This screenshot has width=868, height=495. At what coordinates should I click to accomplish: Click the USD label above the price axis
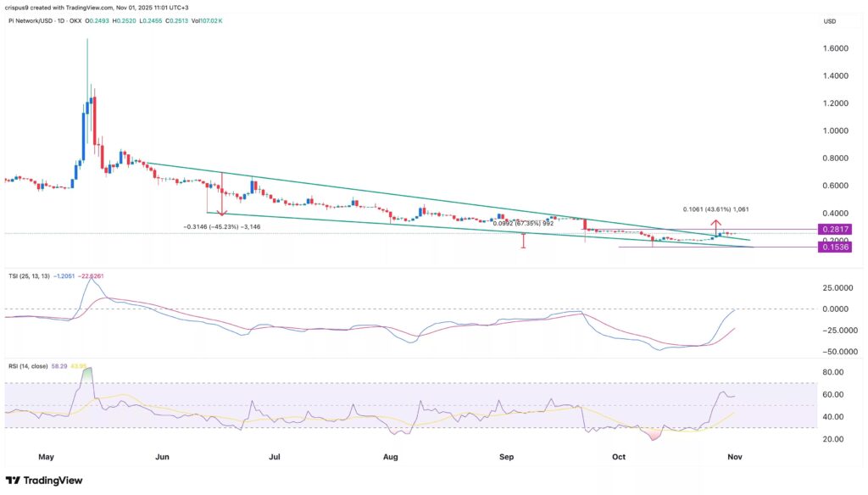coord(829,20)
